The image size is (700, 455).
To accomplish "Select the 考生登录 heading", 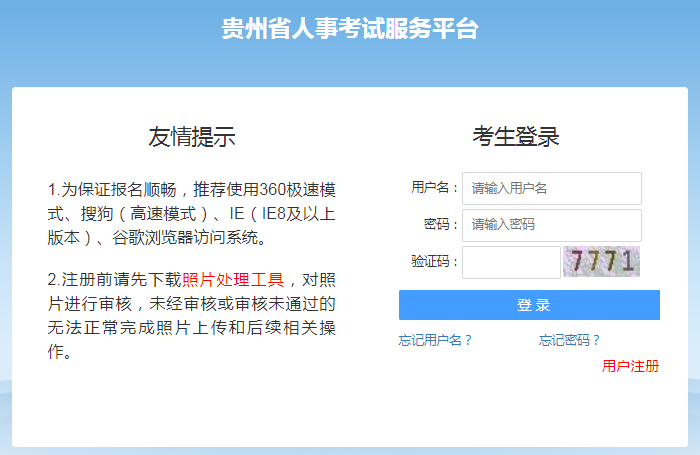I will pos(516,138).
